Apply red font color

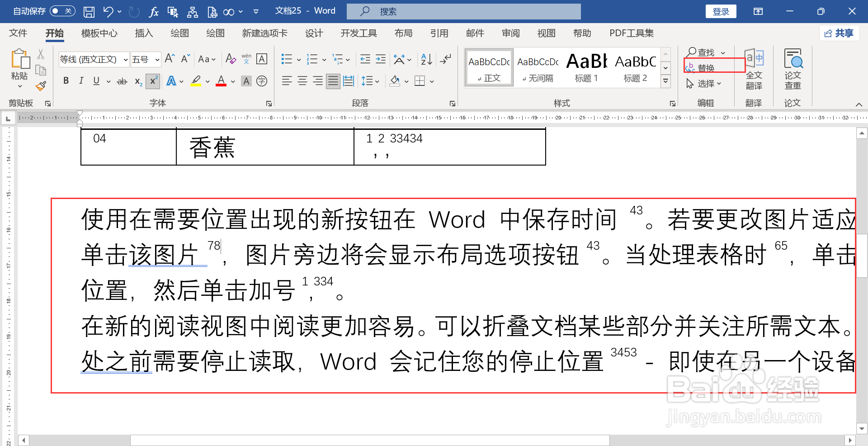tap(221, 81)
